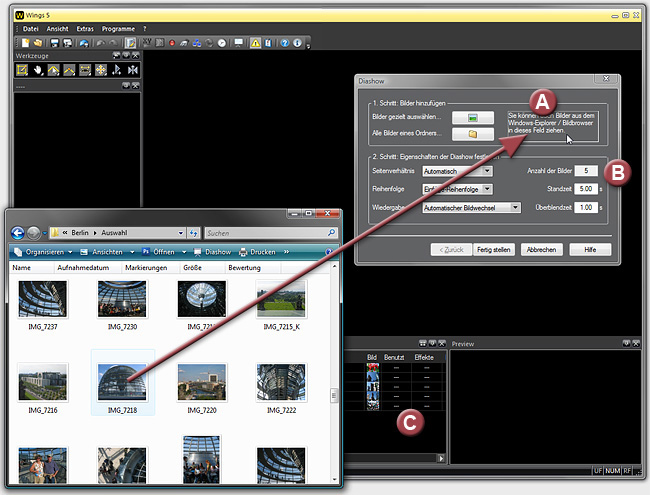The height and width of the screenshot is (495, 650).
Task: Click the Suchen search field in Explorer
Action: (x=272, y=233)
